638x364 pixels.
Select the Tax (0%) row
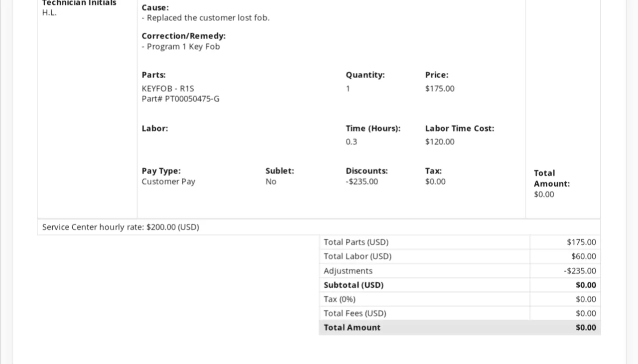pos(460,299)
